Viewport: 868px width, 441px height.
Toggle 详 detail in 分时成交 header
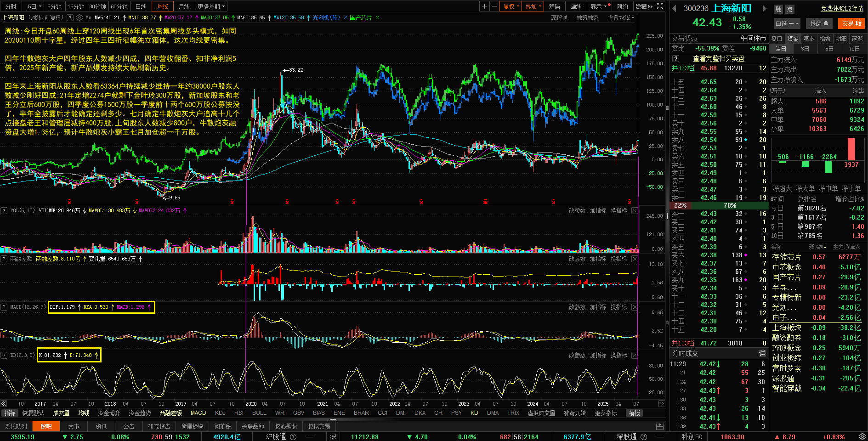coord(762,353)
